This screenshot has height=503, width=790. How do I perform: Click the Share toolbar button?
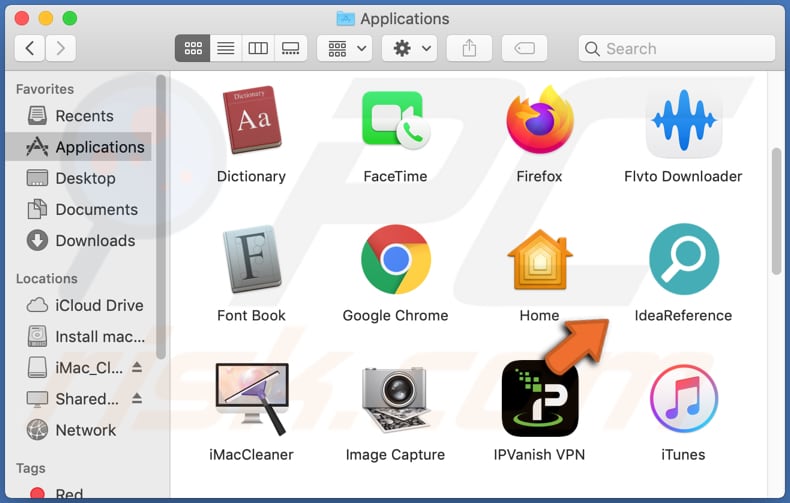pos(469,48)
